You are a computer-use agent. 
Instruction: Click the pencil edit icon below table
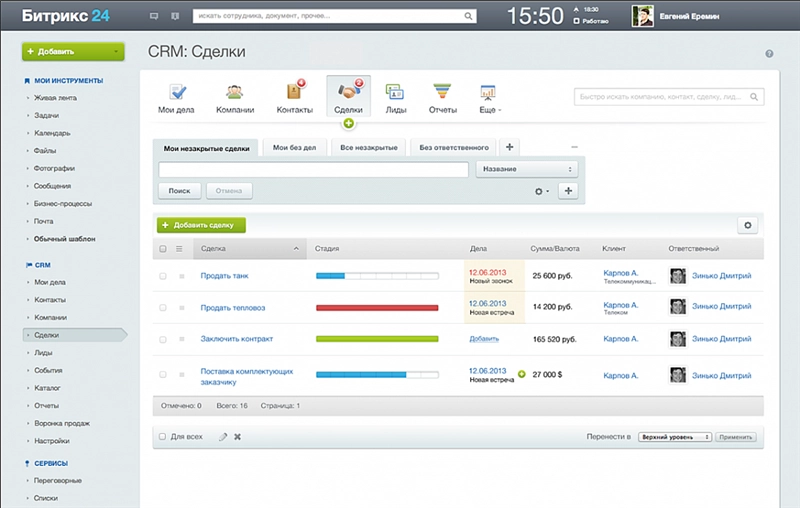[x=223, y=437]
